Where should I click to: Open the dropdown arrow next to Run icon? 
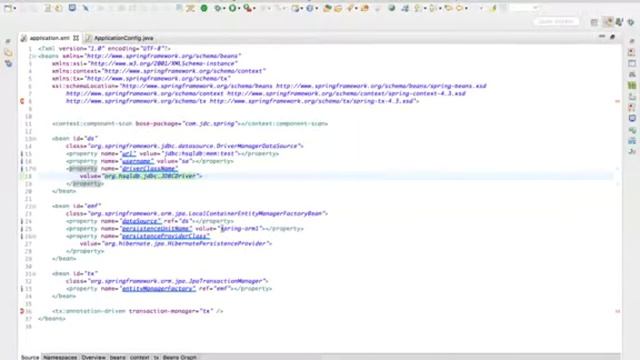point(239,8)
